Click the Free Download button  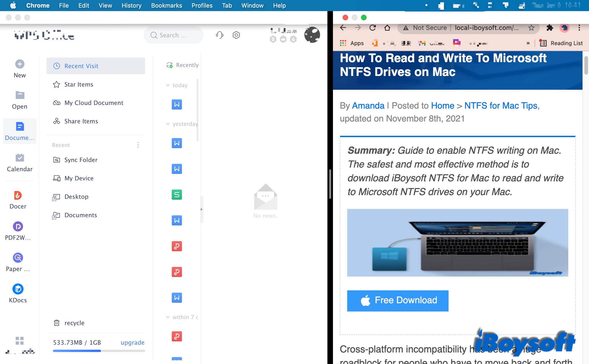(x=397, y=300)
